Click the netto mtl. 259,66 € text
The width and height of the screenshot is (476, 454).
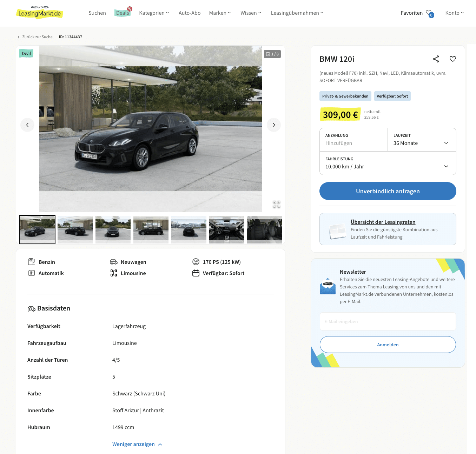(x=372, y=114)
